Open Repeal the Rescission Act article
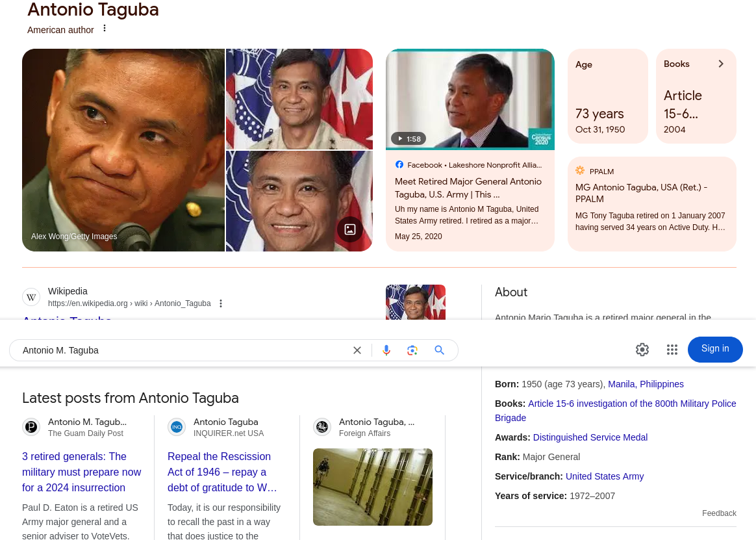Viewport: 756px width, 540px height. pyautogui.click(x=222, y=472)
